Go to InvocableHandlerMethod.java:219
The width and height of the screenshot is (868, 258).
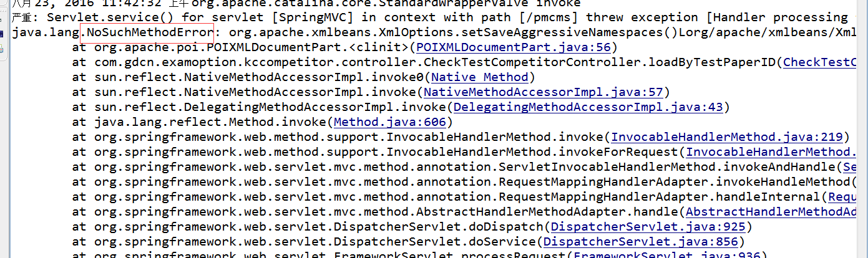727,137
